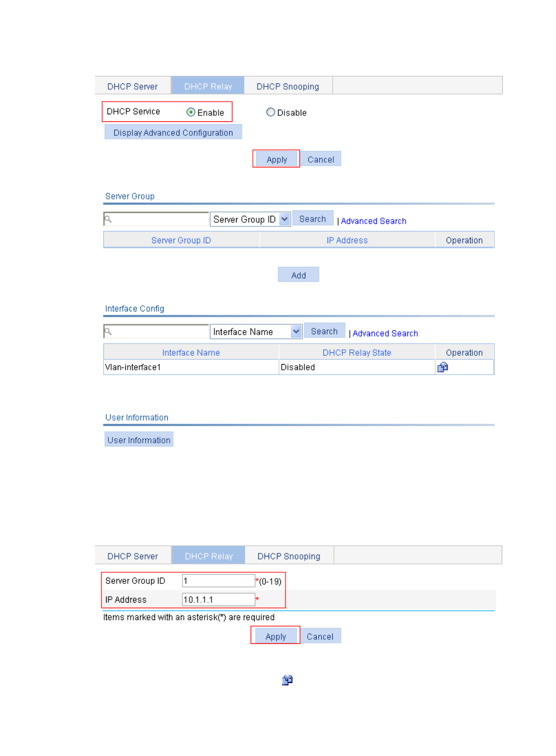Select the Enable DHCP Service radio button
Viewport: 556px width, 756px height.
click(191, 112)
